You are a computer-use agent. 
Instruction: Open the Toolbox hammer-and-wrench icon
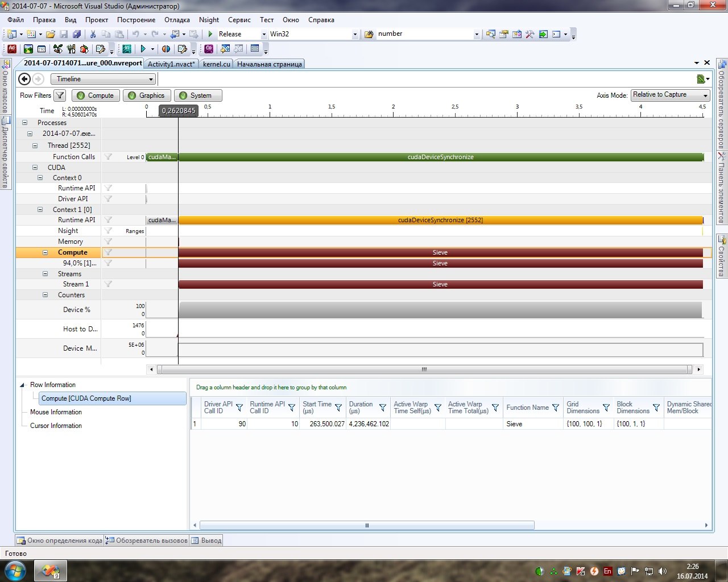coord(530,34)
